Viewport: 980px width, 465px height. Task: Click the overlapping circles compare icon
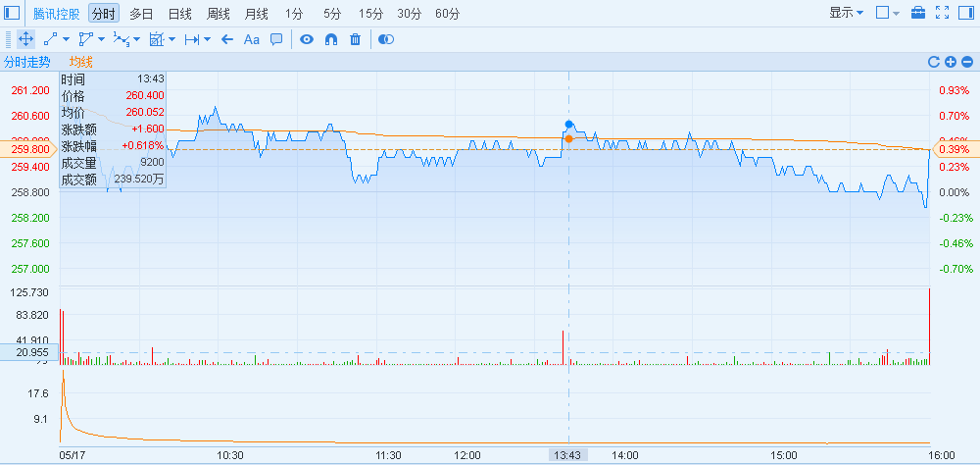pos(386,39)
